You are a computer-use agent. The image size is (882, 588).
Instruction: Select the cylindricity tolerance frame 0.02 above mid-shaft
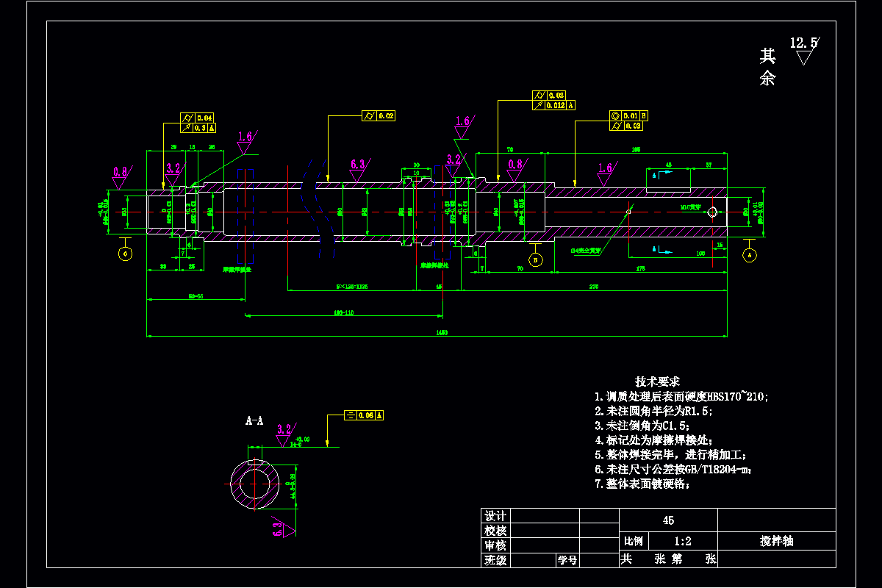(x=379, y=115)
